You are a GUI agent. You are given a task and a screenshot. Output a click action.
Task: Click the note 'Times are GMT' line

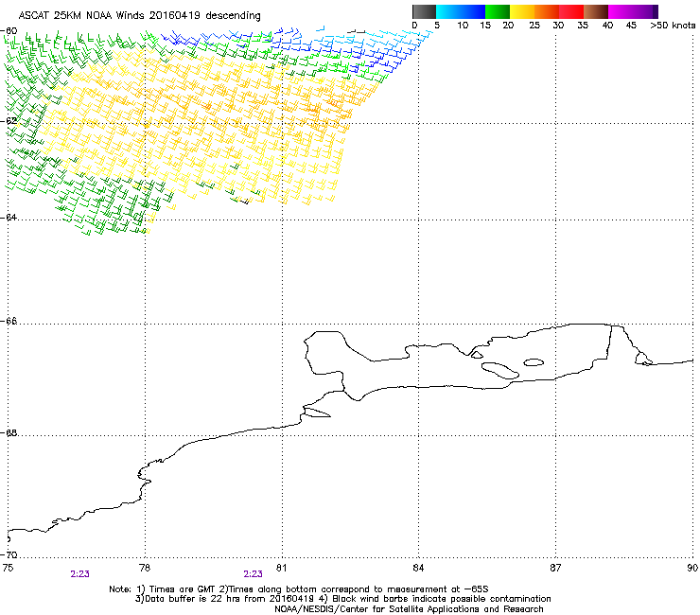pyautogui.click(x=299, y=589)
